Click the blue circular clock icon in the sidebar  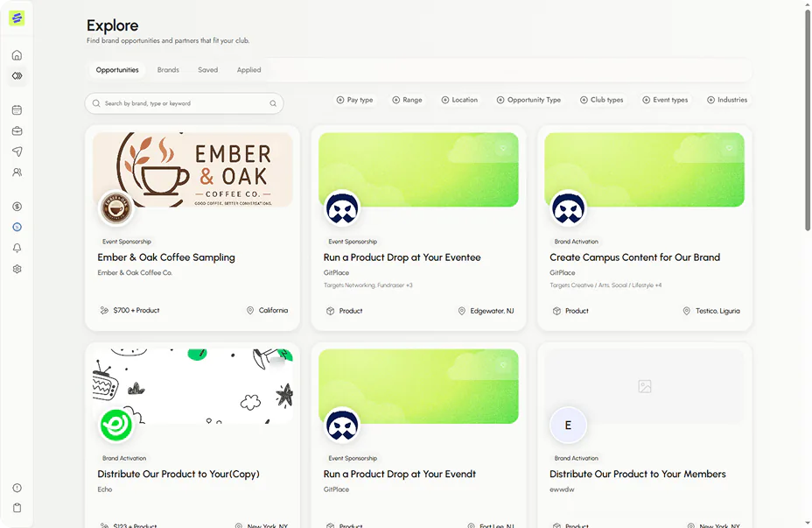coord(17,227)
